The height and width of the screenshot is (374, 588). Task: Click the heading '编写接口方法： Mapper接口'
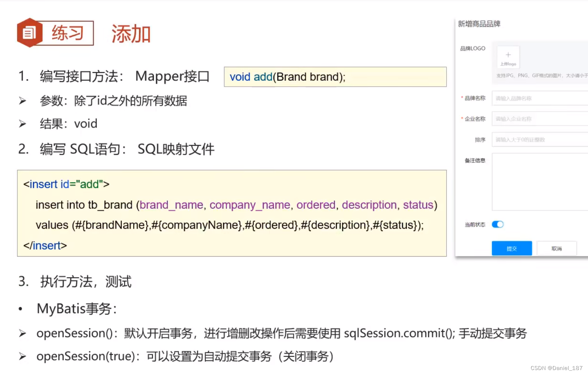[x=125, y=76]
